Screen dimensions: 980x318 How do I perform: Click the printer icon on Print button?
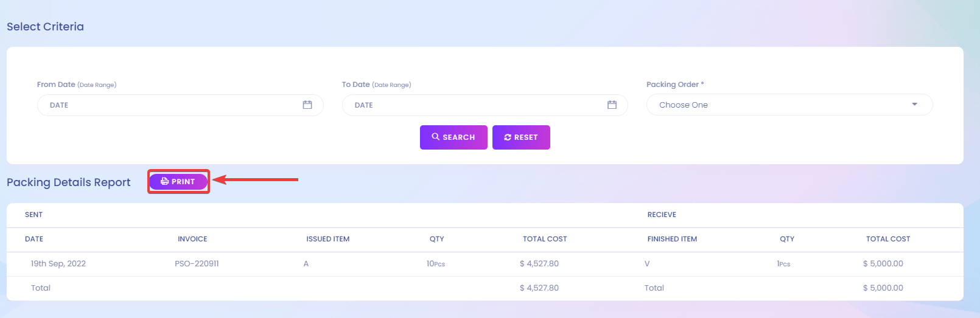(164, 181)
